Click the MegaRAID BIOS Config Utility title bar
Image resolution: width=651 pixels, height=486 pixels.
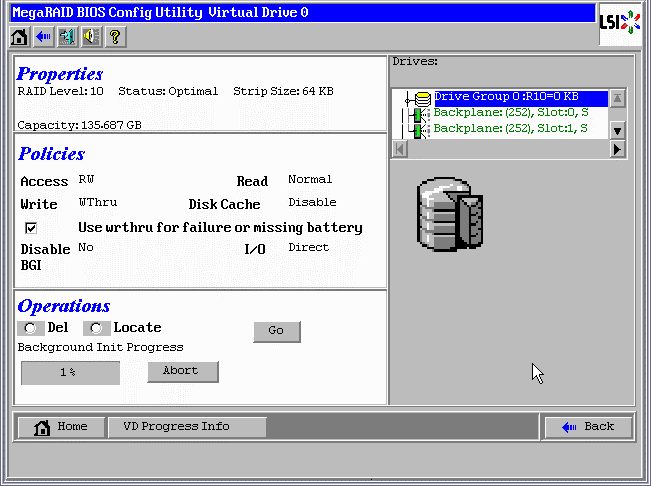(x=303, y=12)
